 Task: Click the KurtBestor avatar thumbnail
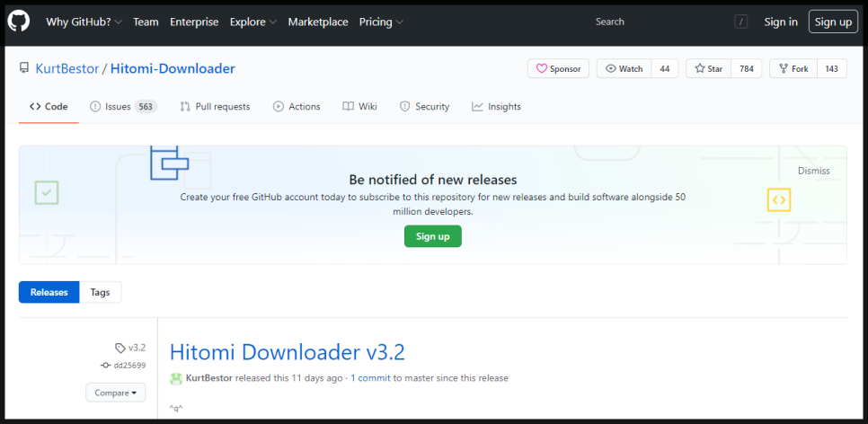[176, 378]
